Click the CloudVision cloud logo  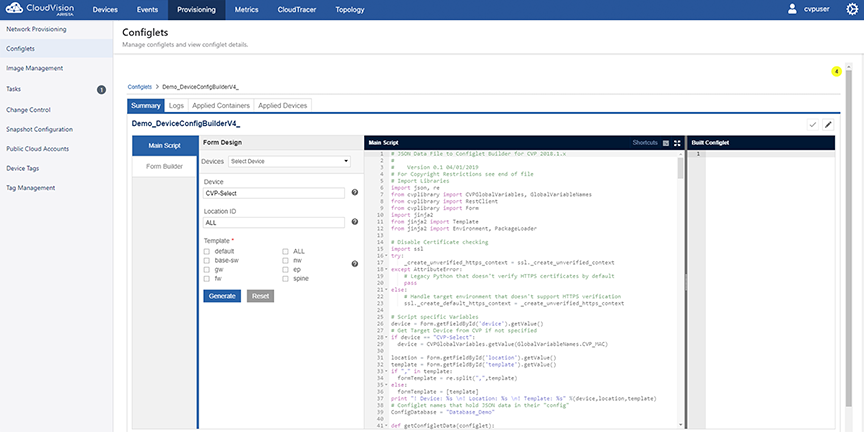pos(15,9)
